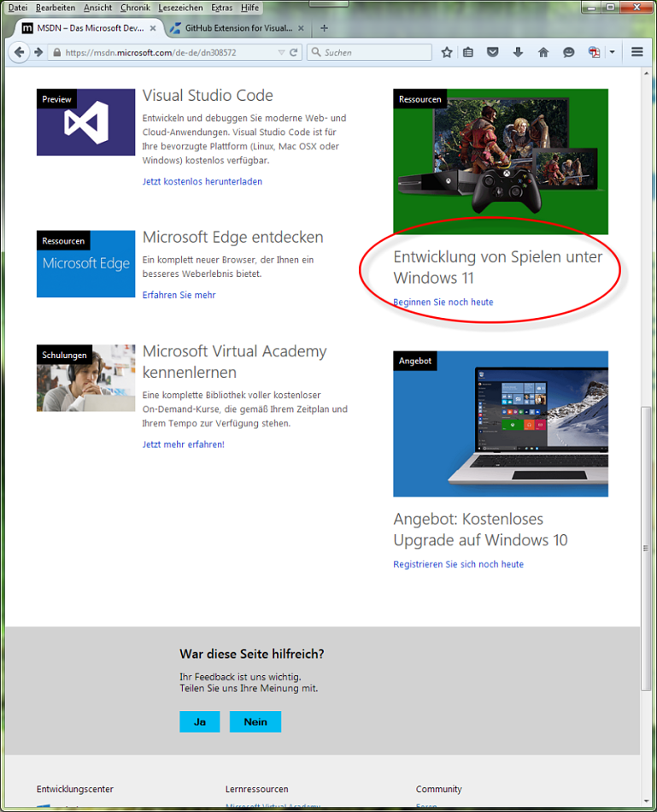Open the bookmarks list icon
Viewport: 657px width, 812px height.
468,52
